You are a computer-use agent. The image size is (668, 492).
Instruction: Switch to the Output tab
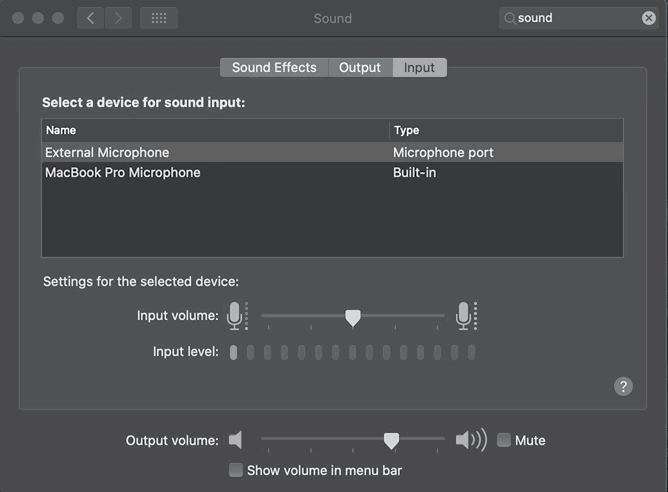[360, 67]
